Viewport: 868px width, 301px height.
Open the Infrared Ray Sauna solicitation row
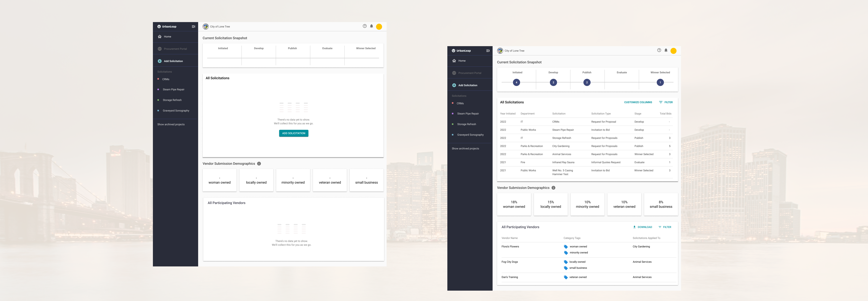coord(563,162)
